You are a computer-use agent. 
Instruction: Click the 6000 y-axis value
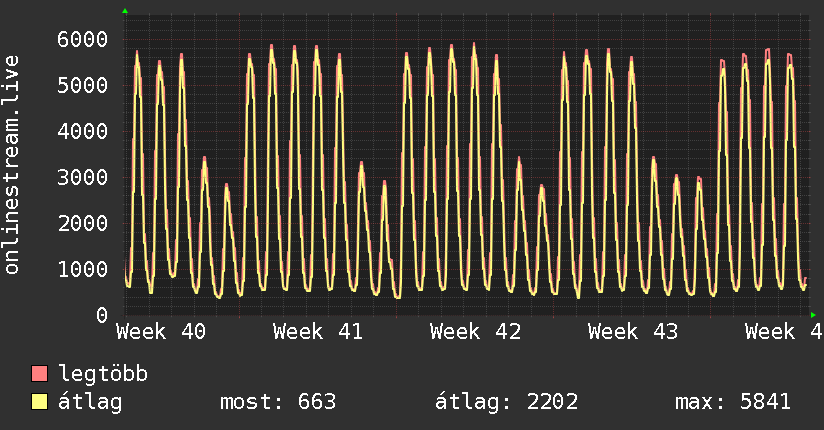[x=83, y=39]
